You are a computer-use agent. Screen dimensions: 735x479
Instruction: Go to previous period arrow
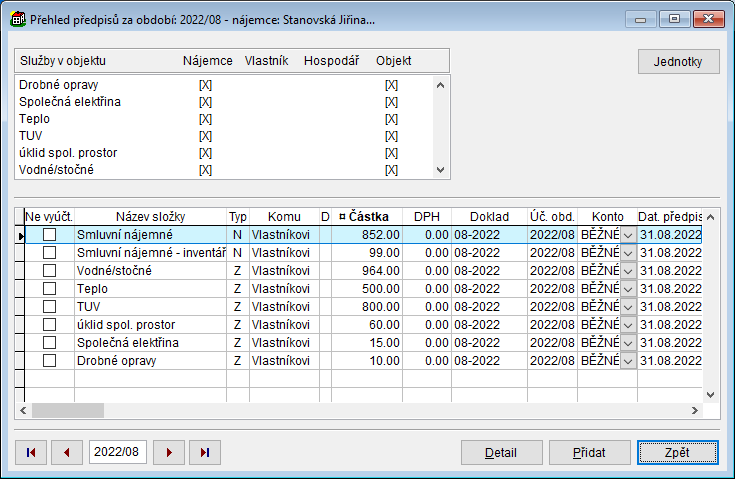click(x=66, y=453)
